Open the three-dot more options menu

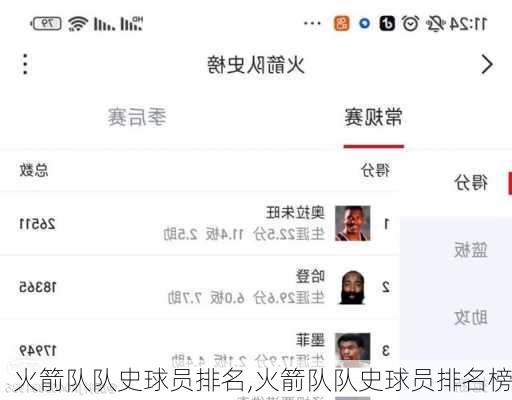point(25,64)
